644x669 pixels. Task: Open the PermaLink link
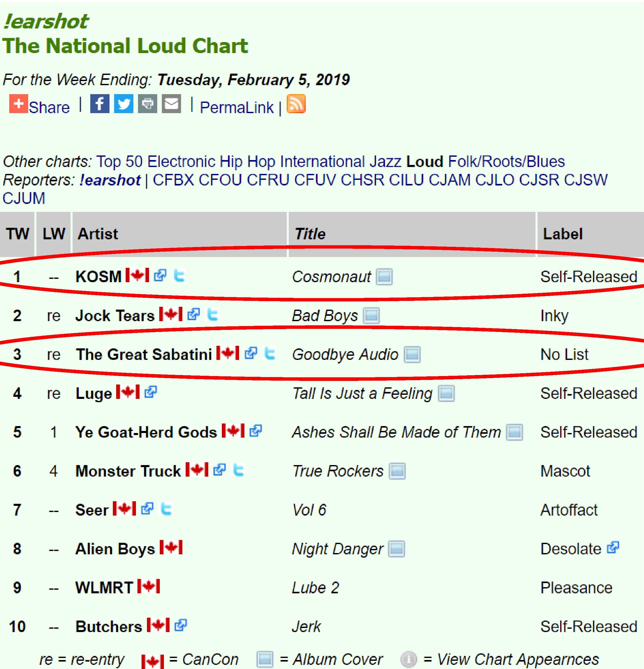coord(236,107)
